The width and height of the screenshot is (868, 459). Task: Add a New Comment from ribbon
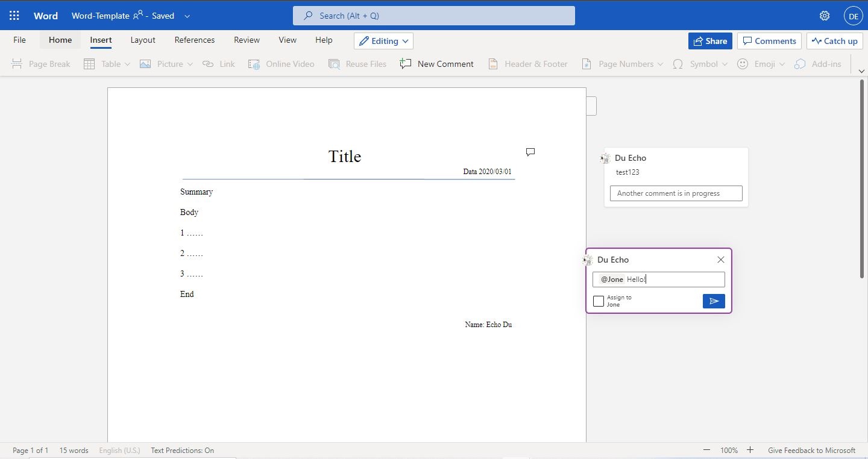click(436, 64)
